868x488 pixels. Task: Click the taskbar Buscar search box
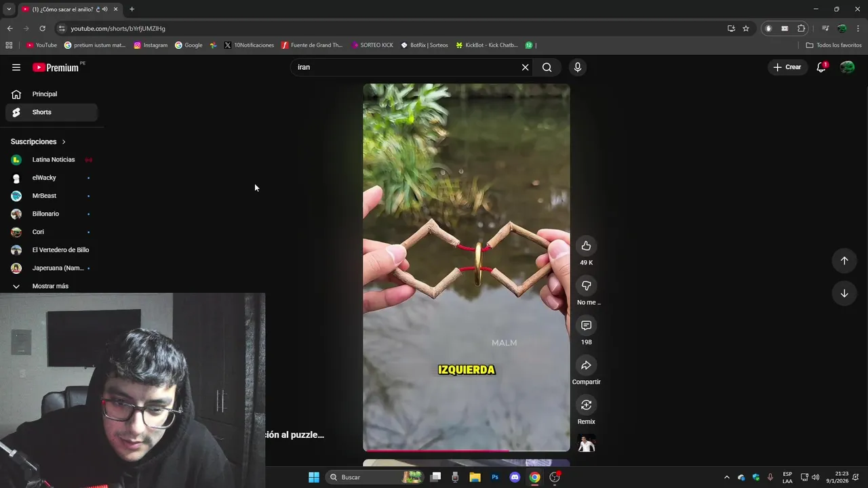(375, 477)
